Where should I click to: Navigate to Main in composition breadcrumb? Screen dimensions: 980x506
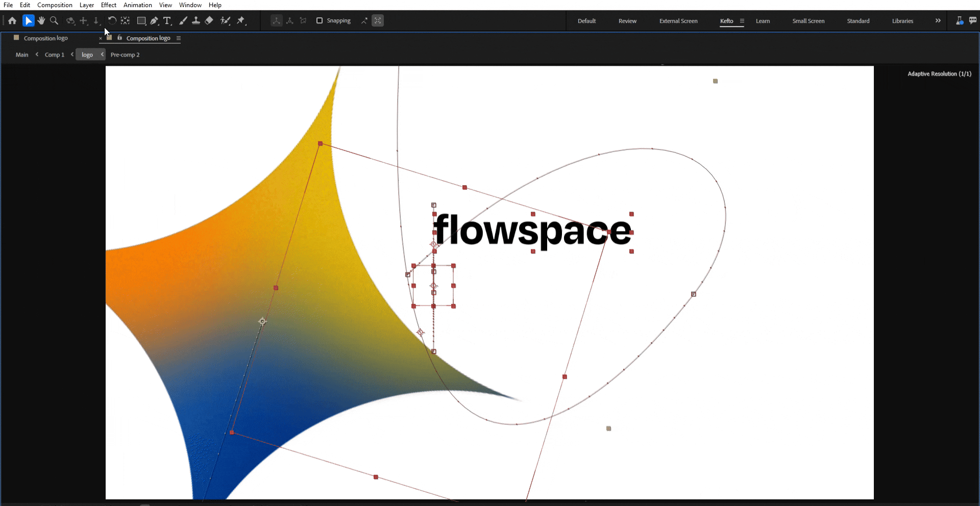point(22,55)
